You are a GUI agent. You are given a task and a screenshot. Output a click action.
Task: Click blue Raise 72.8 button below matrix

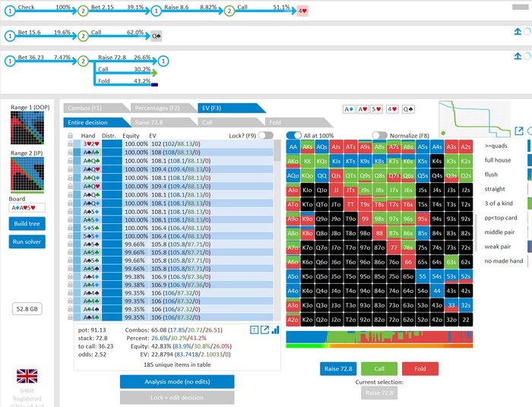click(338, 369)
